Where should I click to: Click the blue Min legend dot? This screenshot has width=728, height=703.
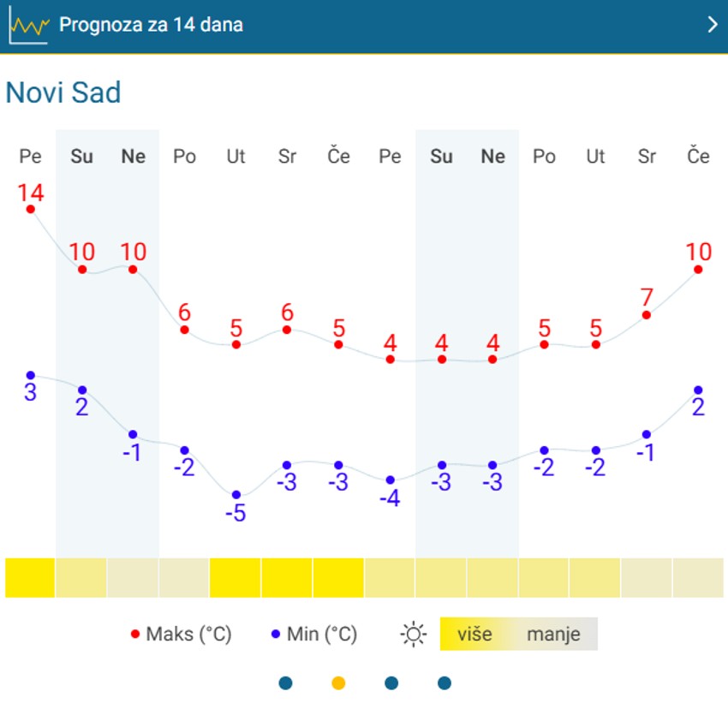[x=275, y=634]
